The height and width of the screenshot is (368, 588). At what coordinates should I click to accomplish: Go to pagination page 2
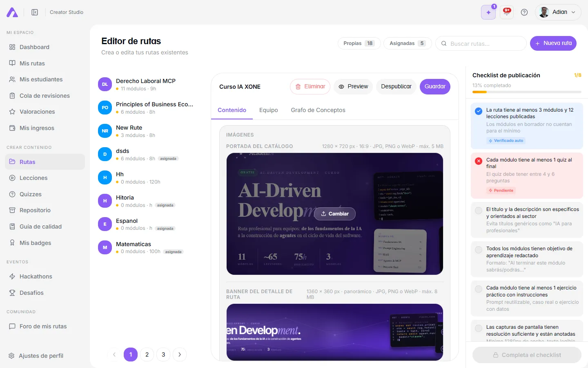click(x=147, y=355)
